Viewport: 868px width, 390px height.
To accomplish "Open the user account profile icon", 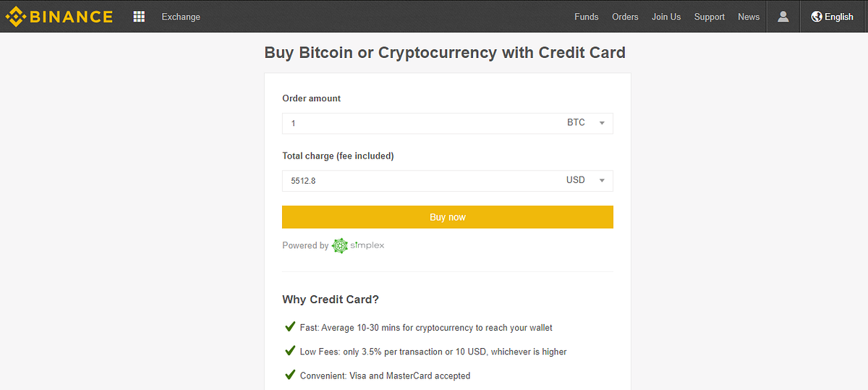I will coord(783,16).
